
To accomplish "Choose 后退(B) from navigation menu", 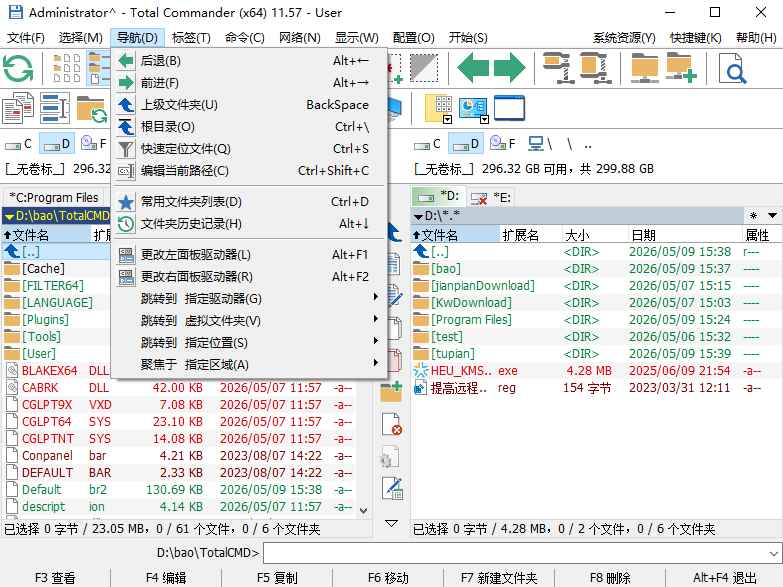I will 250,61.
